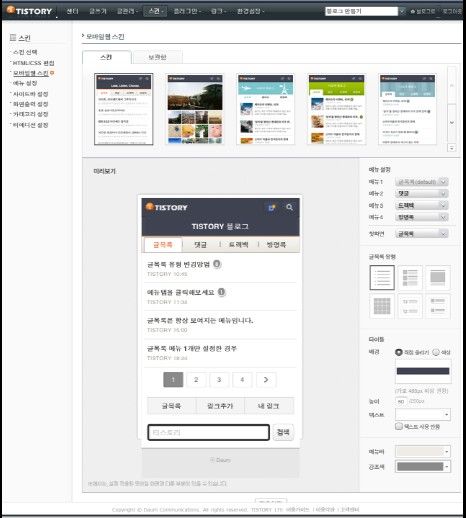The width and height of the screenshot is (466, 518).
Task: Open 메뉴 설정 in left sidebar
Action: [x=25, y=83]
